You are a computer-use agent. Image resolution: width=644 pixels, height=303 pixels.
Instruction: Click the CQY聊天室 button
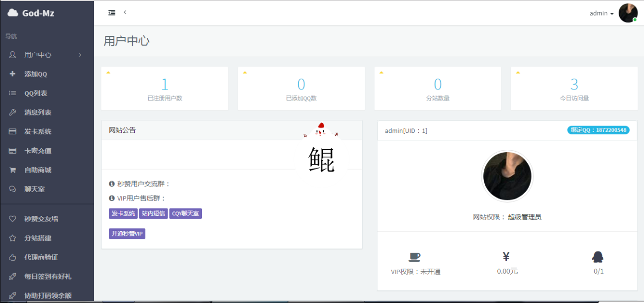[x=185, y=213]
